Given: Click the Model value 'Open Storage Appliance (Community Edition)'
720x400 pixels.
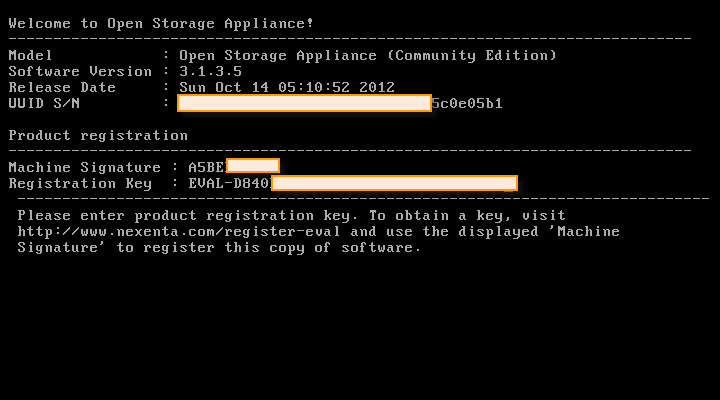Looking at the screenshot, I should (368, 56).
